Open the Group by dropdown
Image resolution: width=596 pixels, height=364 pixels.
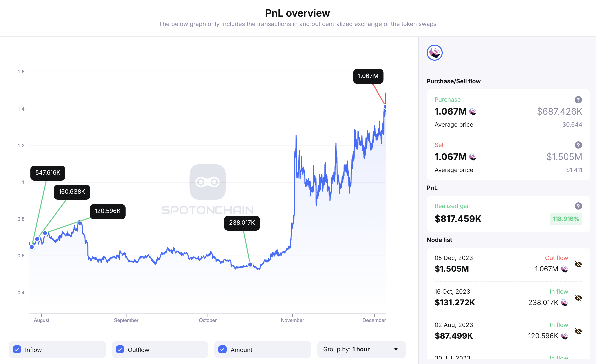pyautogui.click(x=361, y=349)
